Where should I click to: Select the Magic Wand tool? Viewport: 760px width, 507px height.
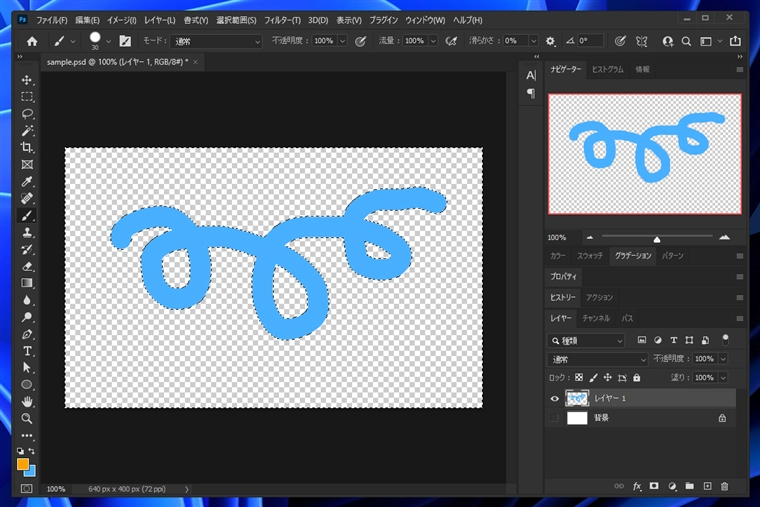(x=27, y=131)
